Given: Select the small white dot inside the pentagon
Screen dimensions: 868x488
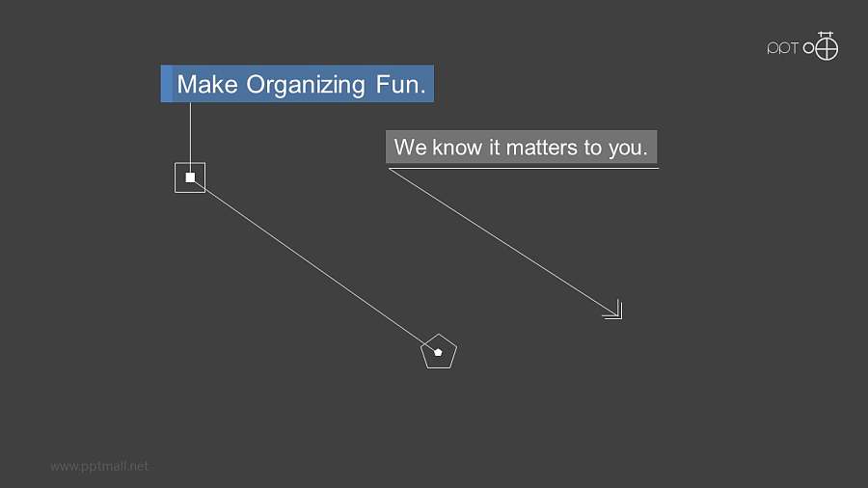Looking at the screenshot, I should pos(439,352).
